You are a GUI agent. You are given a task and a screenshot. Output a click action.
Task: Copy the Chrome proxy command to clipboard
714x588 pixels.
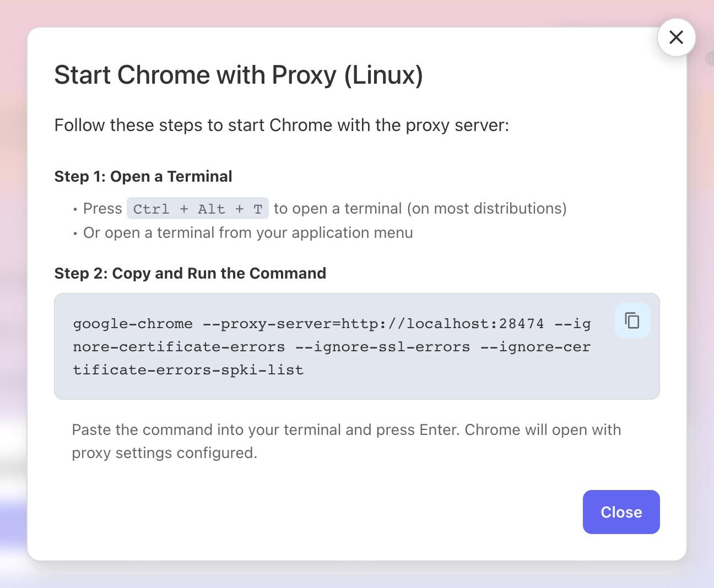pyautogui.click(x=632, y=320)
